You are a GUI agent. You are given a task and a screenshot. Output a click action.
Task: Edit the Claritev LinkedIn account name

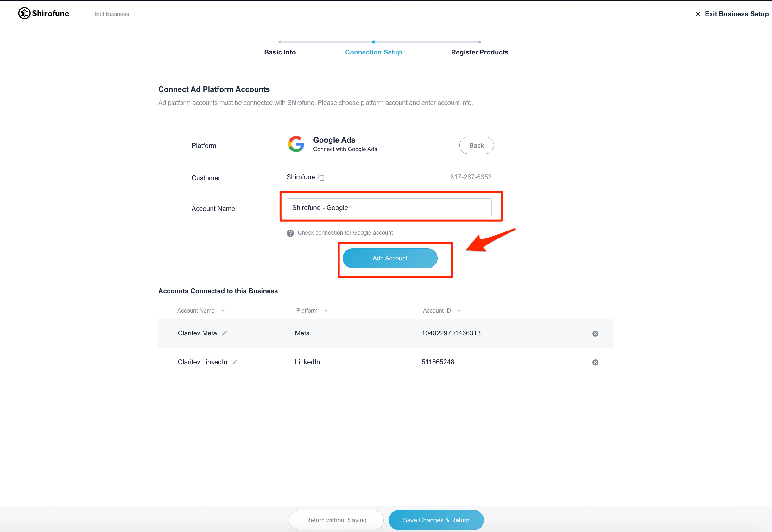pos(235,362)
